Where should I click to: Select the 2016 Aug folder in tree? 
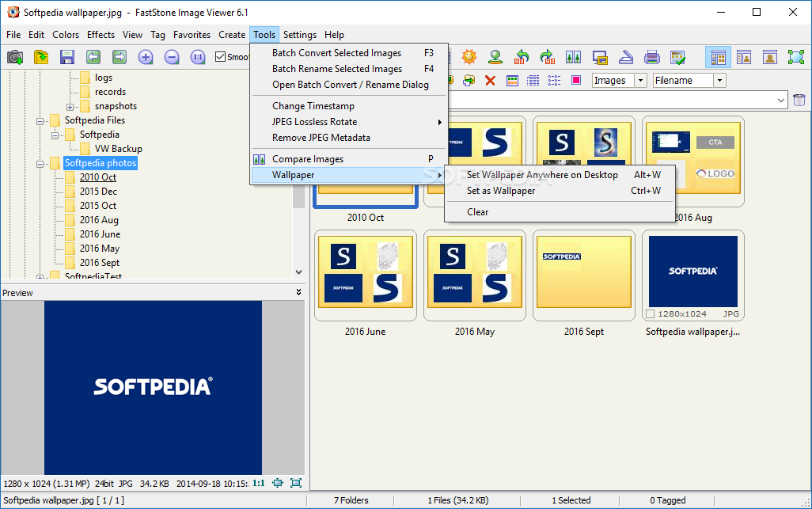pos(99,220)
